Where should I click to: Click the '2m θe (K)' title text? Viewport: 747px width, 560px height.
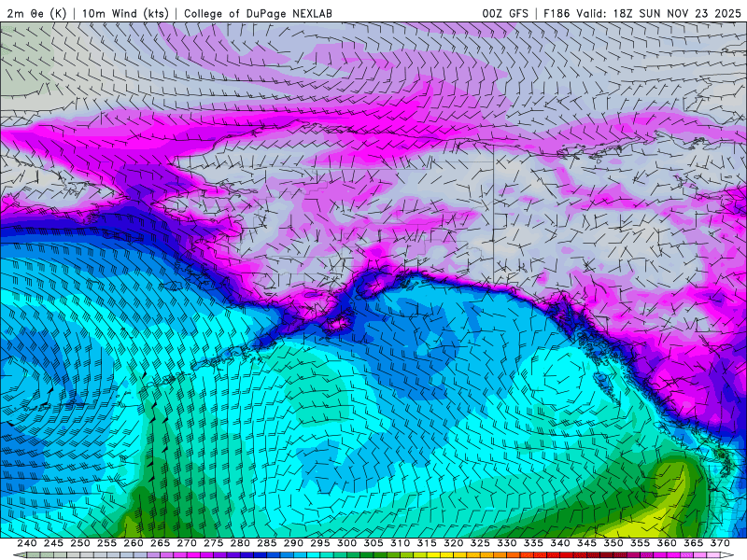[x=36, y=13]
